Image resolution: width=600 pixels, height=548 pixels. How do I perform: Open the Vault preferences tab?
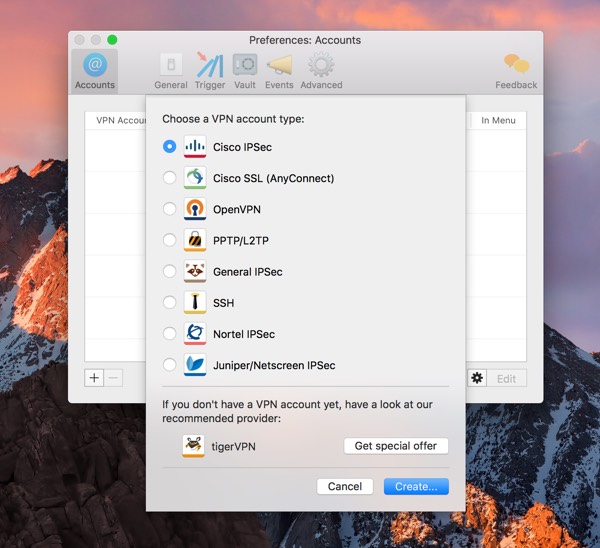[245, 72]
